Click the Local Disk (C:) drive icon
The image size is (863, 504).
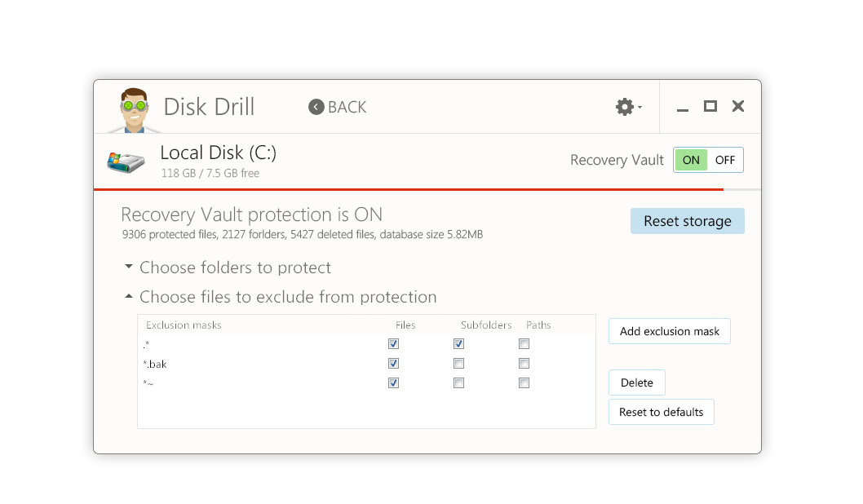coord(126,161)
